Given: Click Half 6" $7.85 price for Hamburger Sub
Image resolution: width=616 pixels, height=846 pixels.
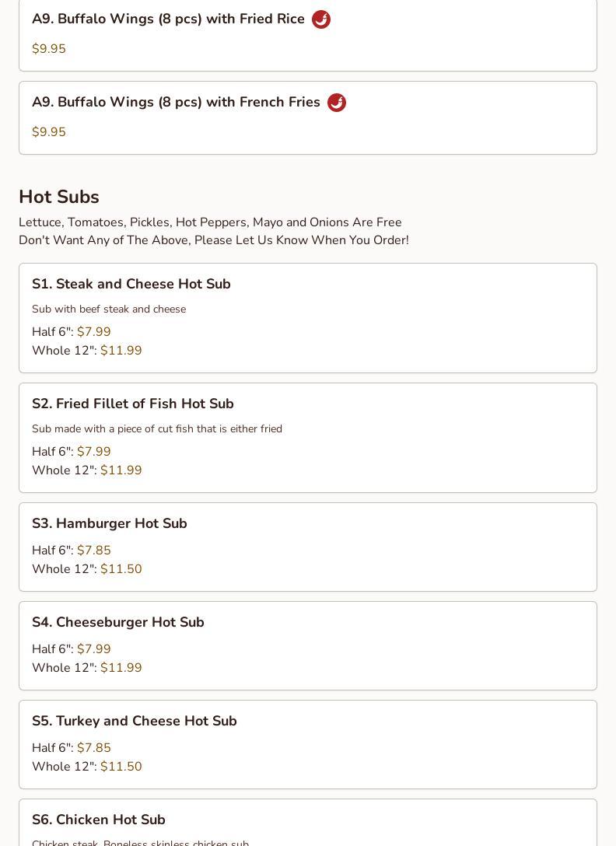Looking at the screenshot, I should tap(94, 551).
